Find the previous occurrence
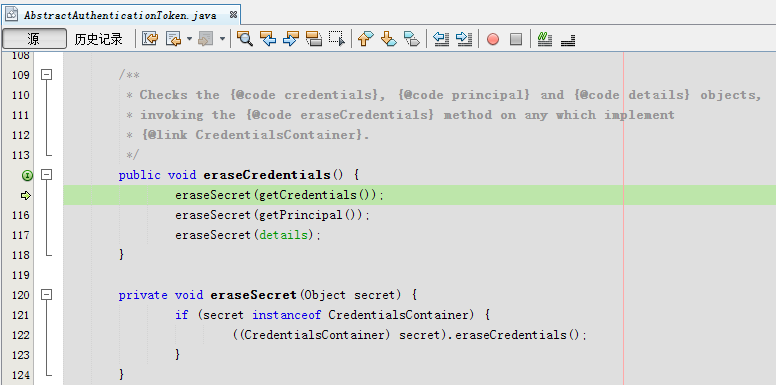This screenshot has width=776, height=385. tap(268, 39)
